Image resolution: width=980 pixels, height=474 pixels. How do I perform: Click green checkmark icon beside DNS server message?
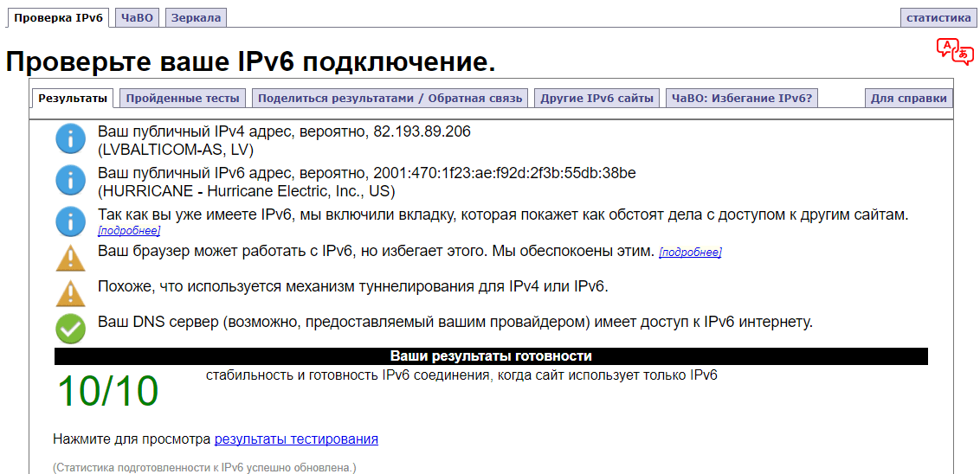[x=70, y=329]
